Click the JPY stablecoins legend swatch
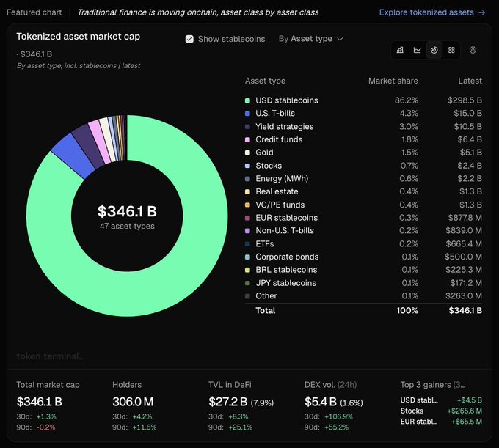Image resolution: width=499 pixels, height=448 pixels. pos(247,283)
